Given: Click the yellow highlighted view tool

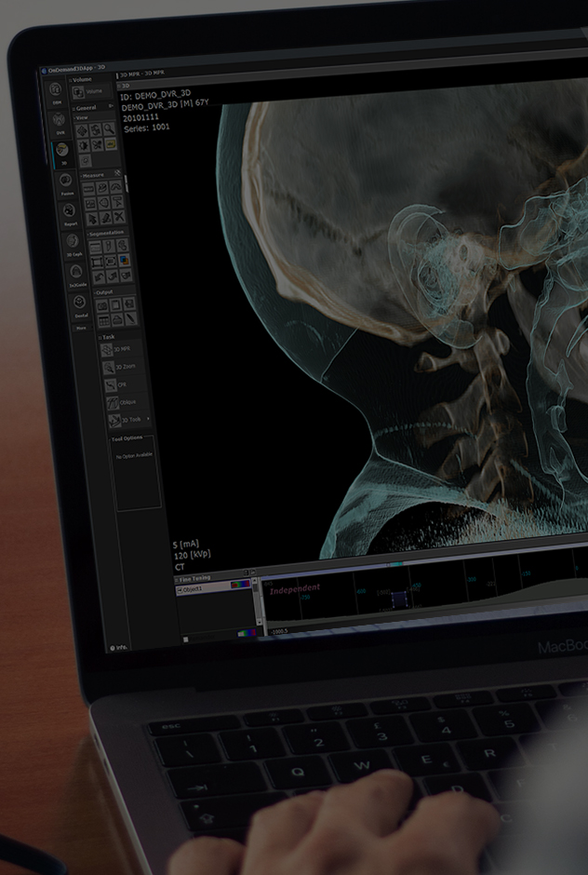Looking at the screenshot, I should (x=111, y=144).
